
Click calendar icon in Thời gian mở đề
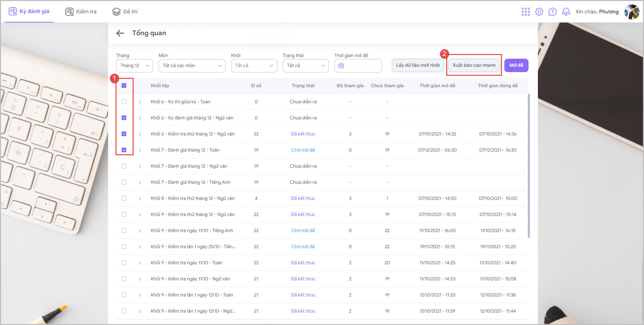(x=341, y=66)
